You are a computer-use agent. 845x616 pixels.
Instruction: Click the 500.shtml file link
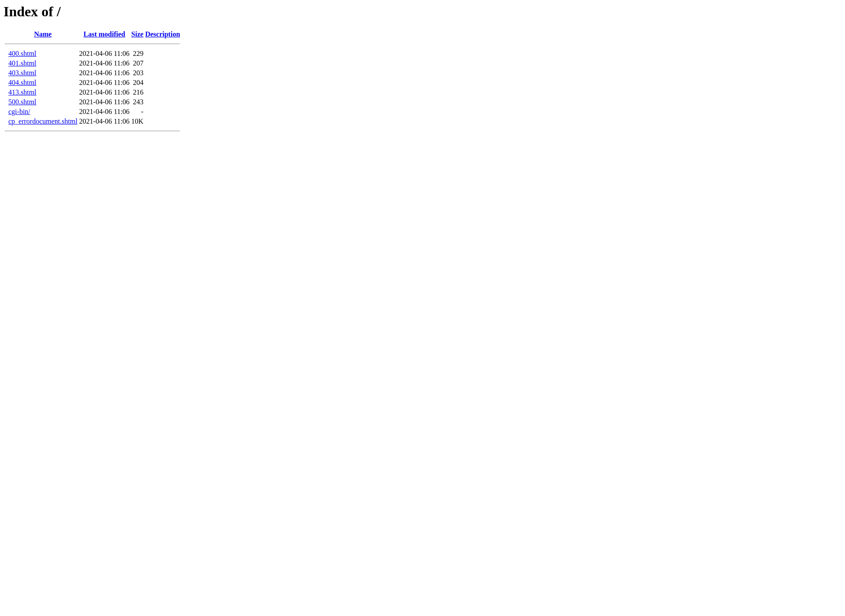coord(22,102)
